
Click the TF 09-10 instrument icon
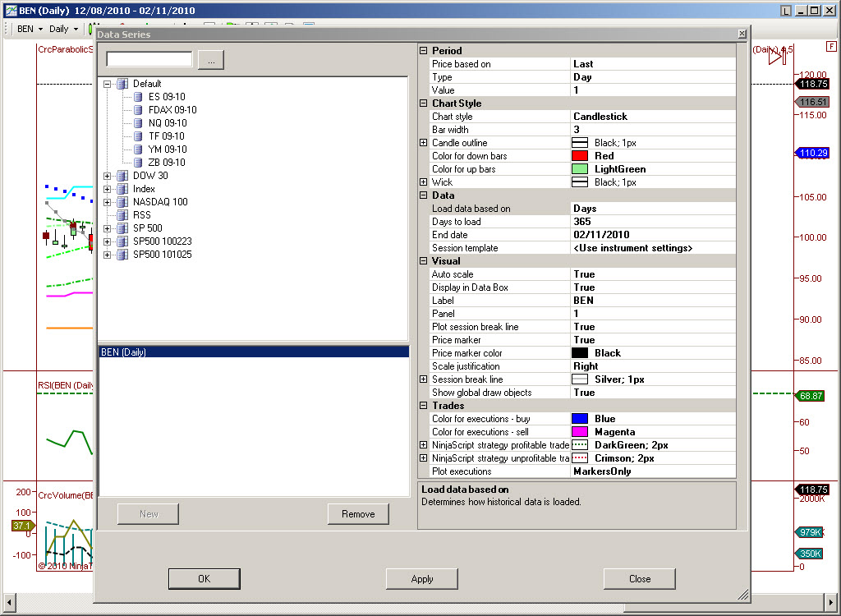click(x=138, y=136)
